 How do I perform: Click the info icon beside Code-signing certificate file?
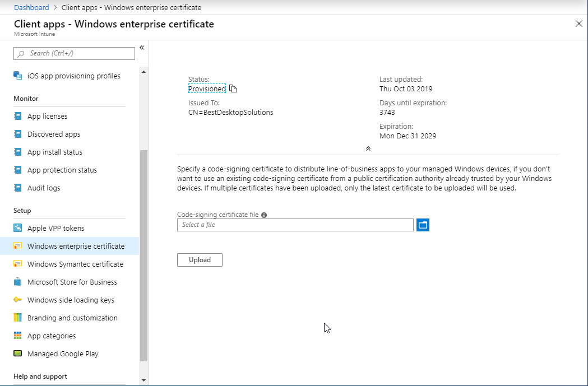[x=264, y=215]
